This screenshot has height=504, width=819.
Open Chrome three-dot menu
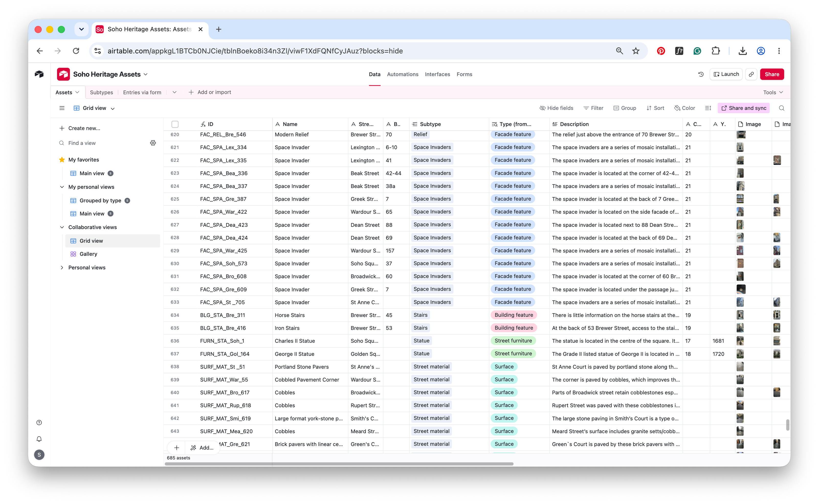779,51
